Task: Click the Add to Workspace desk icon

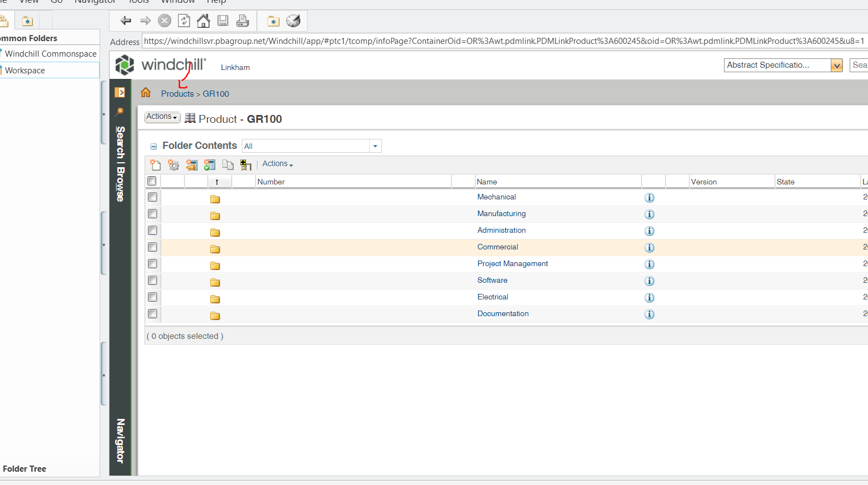Action: 245,165
